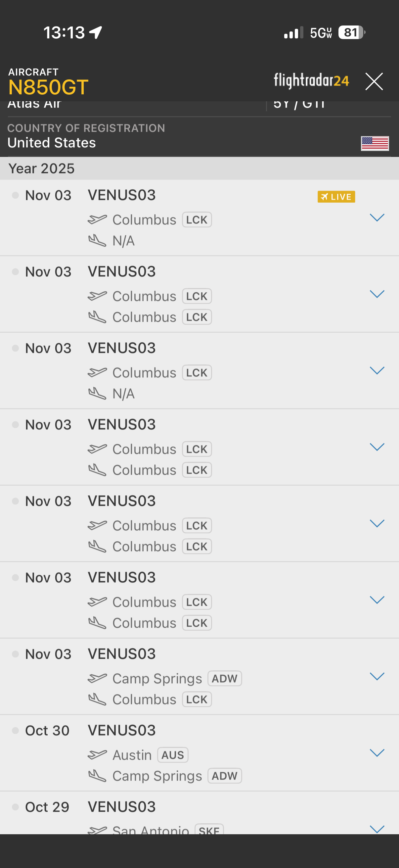The image size is (399, 868).
Task: Tap the flightradar24 logo
Action: click(311, 81)
